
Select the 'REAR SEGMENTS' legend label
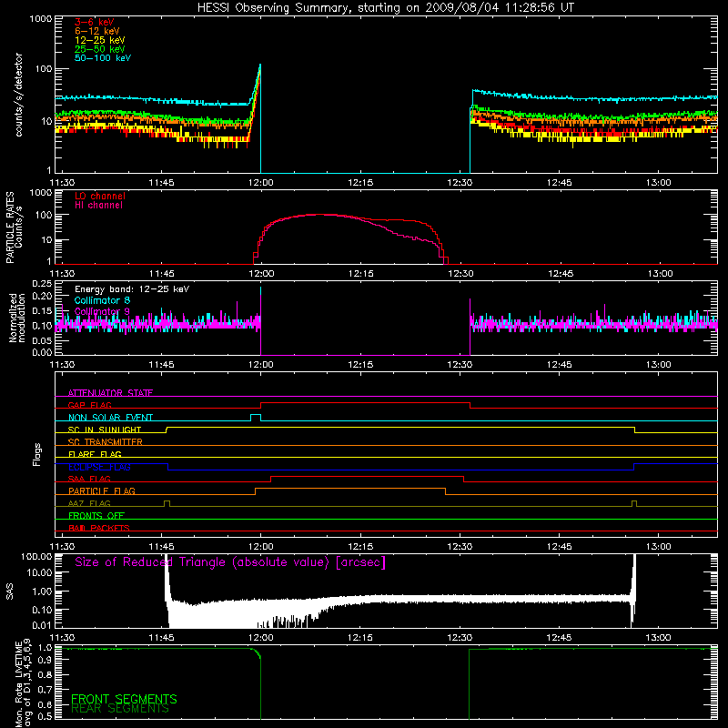pyautogui.click(x=120, y=709)
